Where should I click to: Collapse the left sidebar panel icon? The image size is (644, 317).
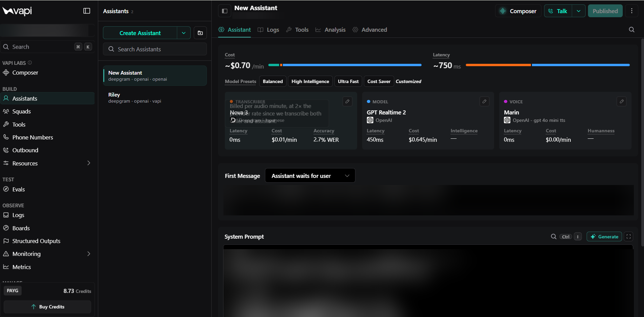pyautogui.click(x=87, y=11)
